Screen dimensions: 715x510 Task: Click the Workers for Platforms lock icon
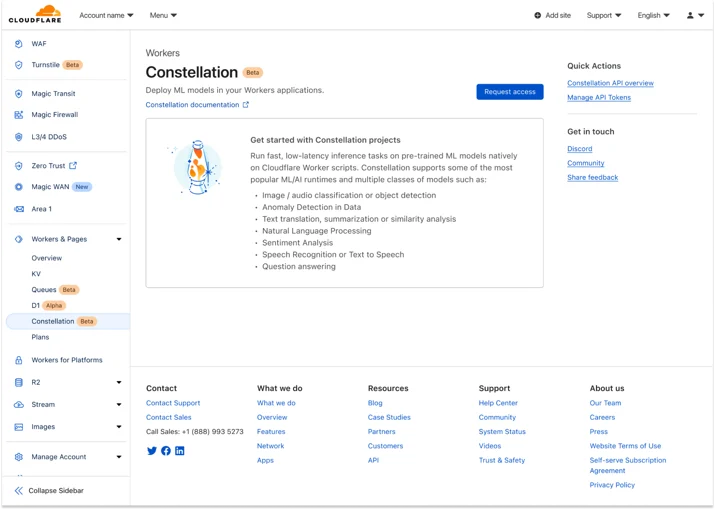coord(18,360)
